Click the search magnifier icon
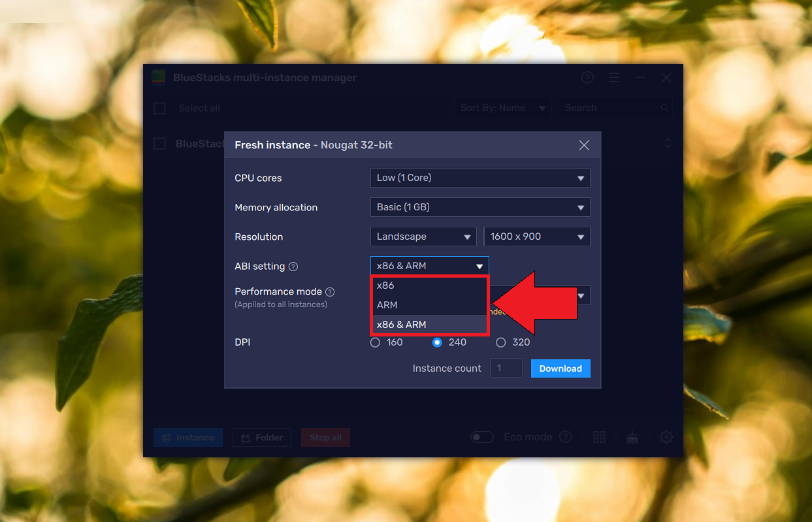The height and width of the screenshot is (522, 812). pos(664,107)
